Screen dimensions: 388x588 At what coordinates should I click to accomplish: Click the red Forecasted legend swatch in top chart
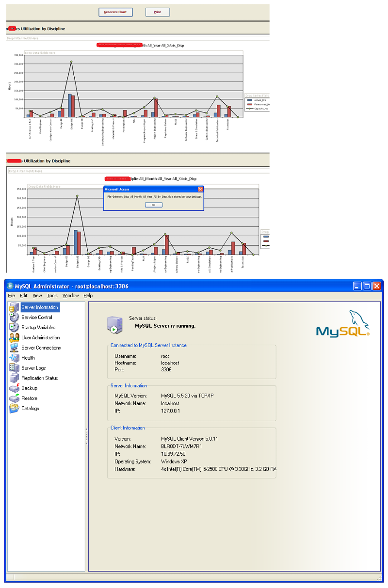coord(249,104)
